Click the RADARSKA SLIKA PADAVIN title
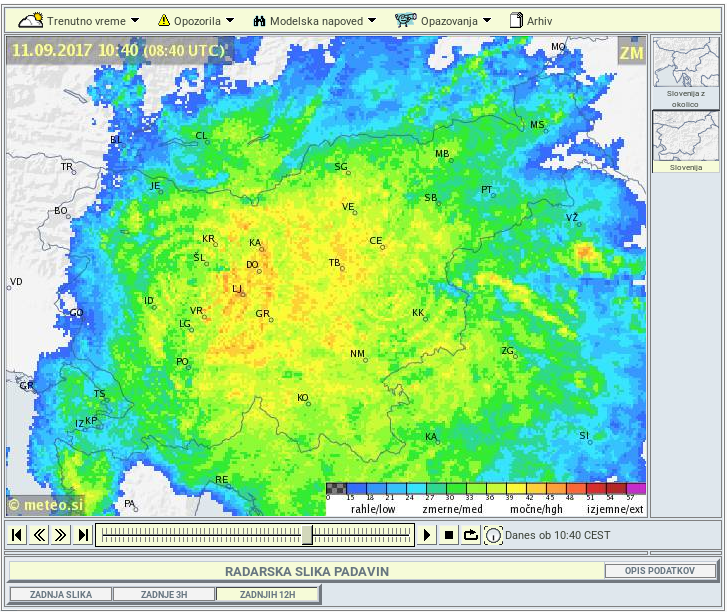The width and height of the screenshot is (727, 613). (x=307, y=571)
